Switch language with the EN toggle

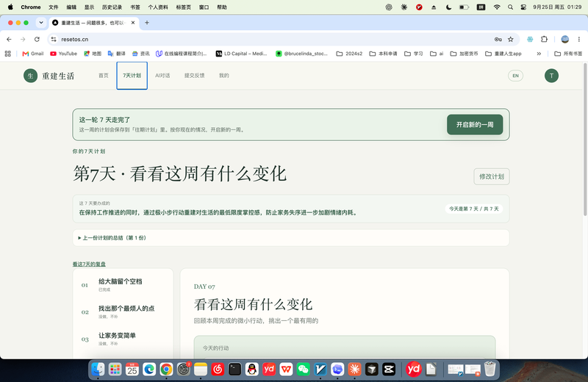click(516, 76)
